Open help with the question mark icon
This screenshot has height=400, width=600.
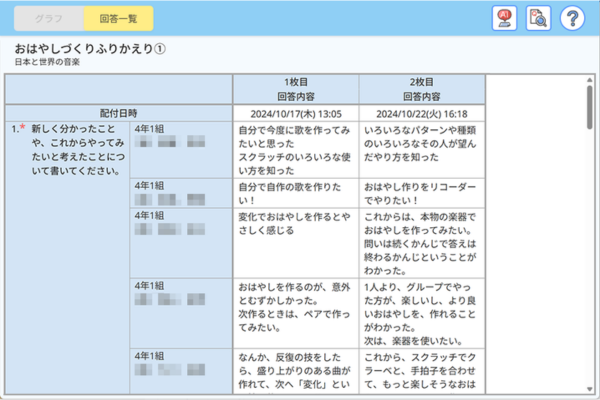pos(571,18)
